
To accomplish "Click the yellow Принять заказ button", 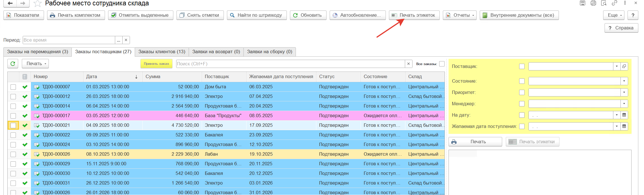I will coord(156,64).
